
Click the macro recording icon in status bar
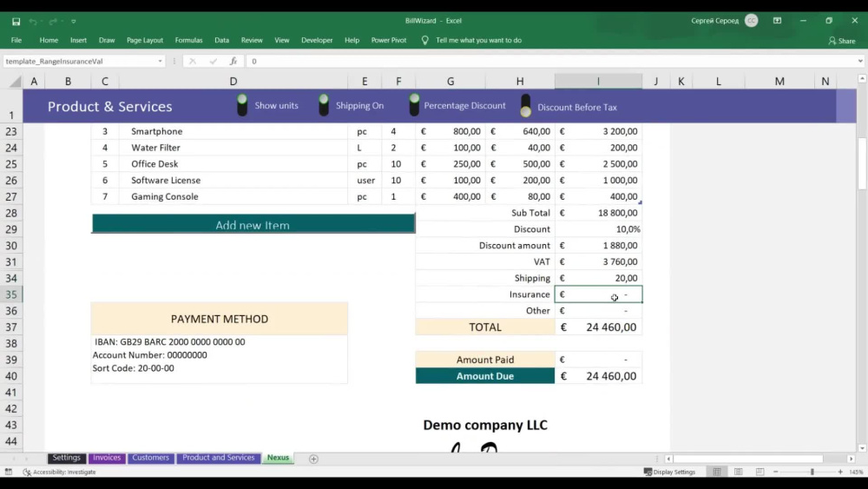(x=9, y=472)
